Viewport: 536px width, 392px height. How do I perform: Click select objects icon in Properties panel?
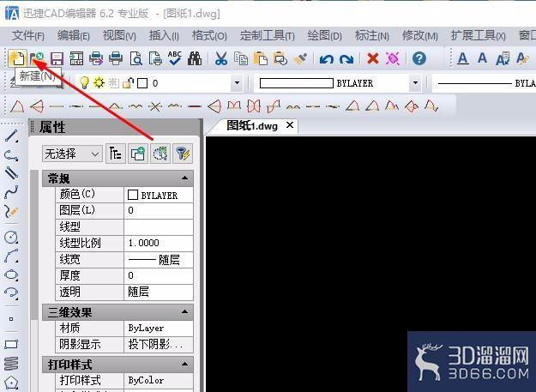click(x=160, y=154)
